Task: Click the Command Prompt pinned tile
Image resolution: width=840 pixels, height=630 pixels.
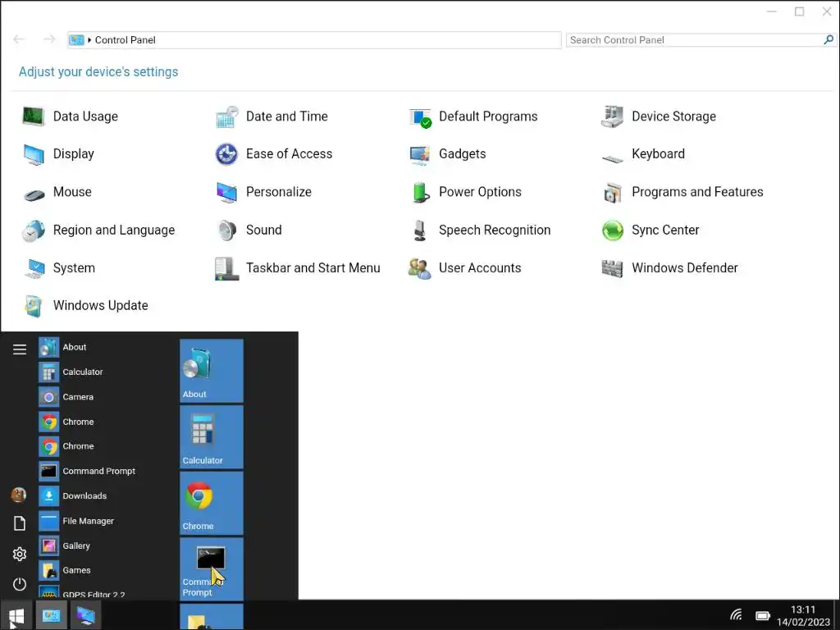Action: [212, 569]
